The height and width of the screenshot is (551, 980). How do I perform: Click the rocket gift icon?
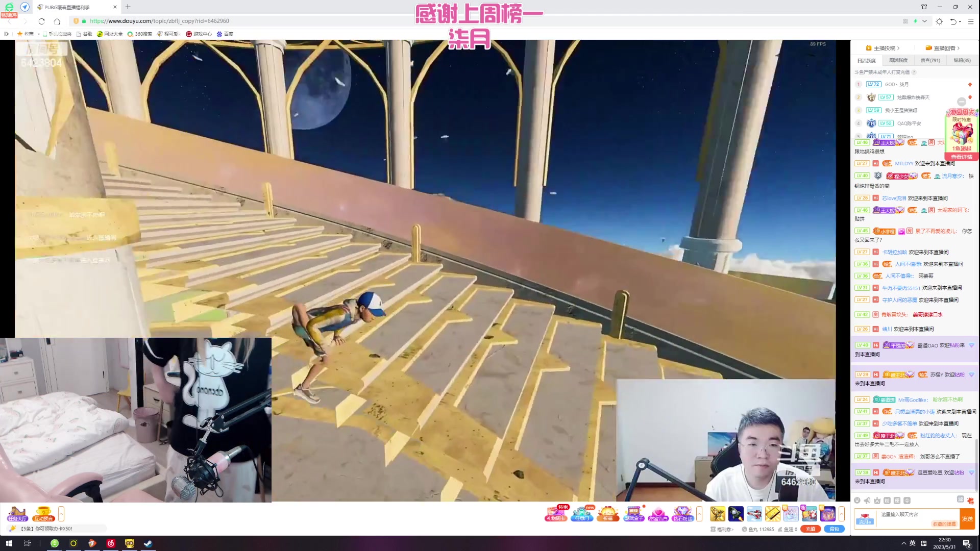coord(736,514)
